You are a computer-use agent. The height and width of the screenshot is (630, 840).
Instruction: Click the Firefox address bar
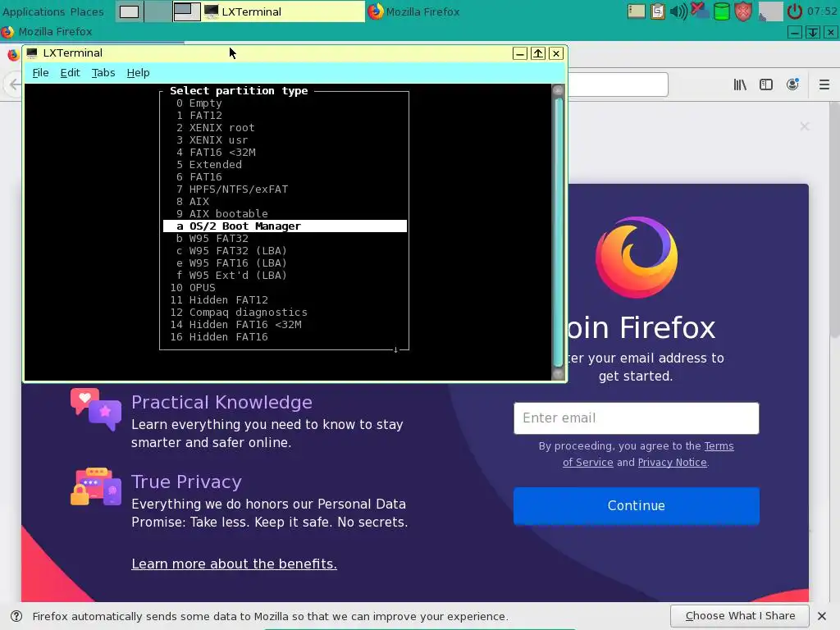(617, 84)
